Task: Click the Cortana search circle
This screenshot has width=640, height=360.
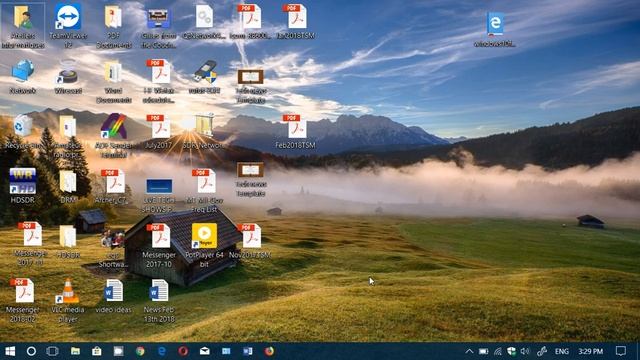Action: [31, 351]
